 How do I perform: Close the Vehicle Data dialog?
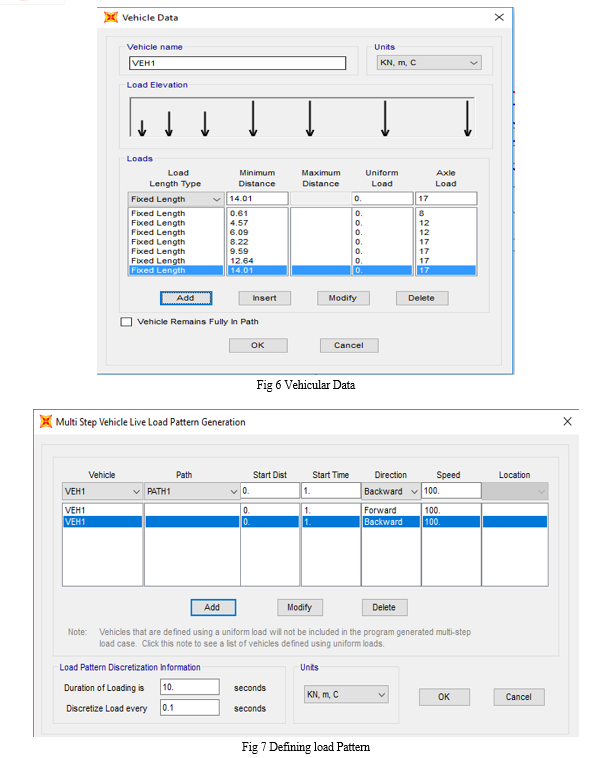pyautogui.click(x=499, y=17)
